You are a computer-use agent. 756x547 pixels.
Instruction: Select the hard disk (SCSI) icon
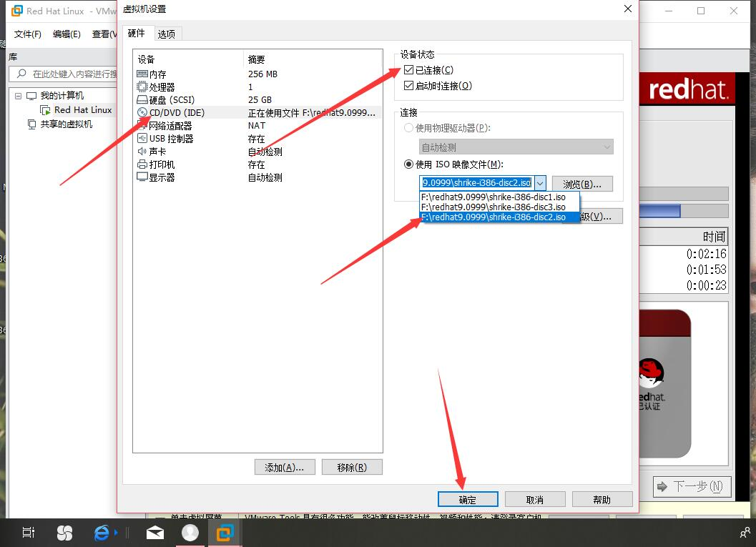click(x=142, y=100)
